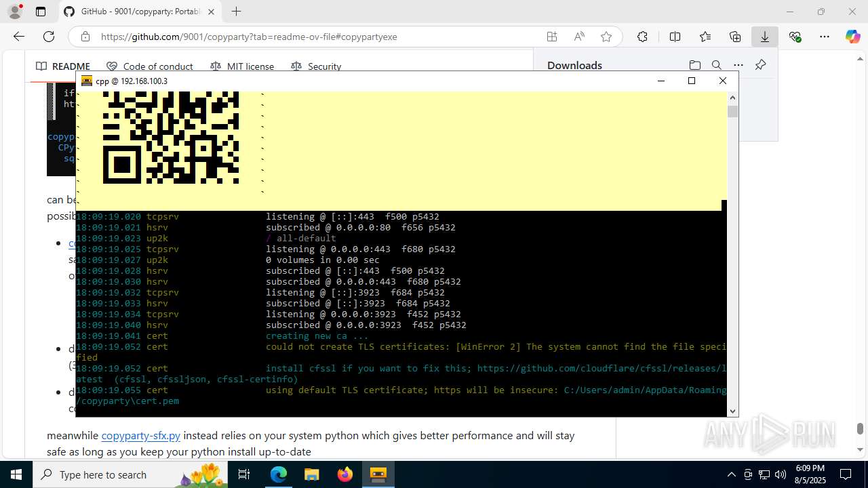Open downloads folder from Downloads panel
This screenshot has height=488, width=868.
coord(695,65)
